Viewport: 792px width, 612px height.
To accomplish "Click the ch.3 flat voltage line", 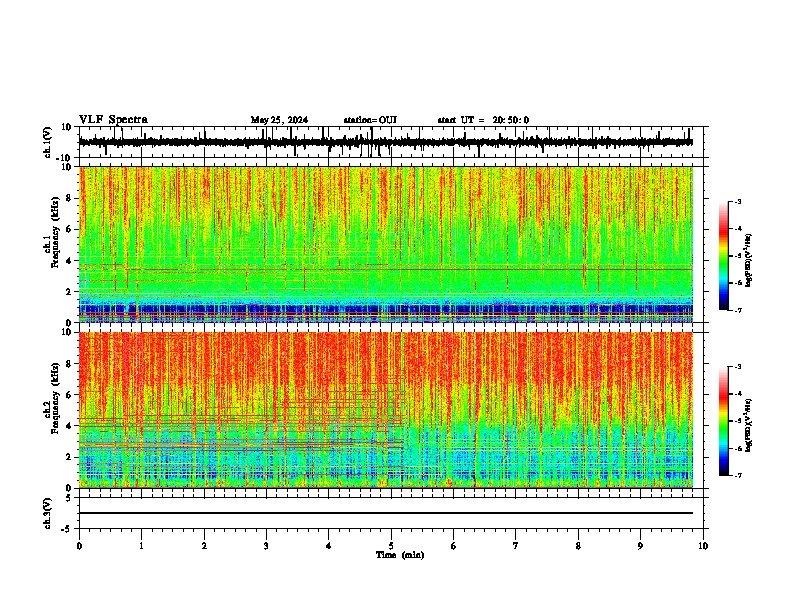I will tap(386, 513).
